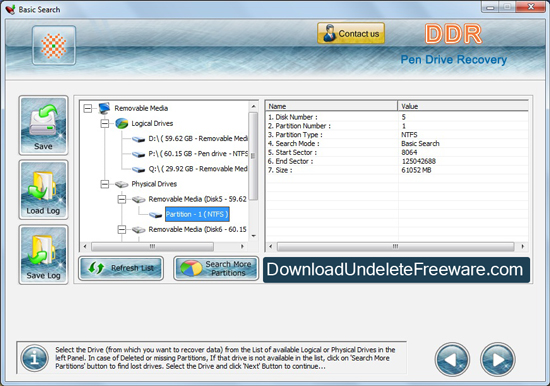Select drive P:\ 60.15 GB Pen drive
This screenshot has width=550, height=386.
198,154
